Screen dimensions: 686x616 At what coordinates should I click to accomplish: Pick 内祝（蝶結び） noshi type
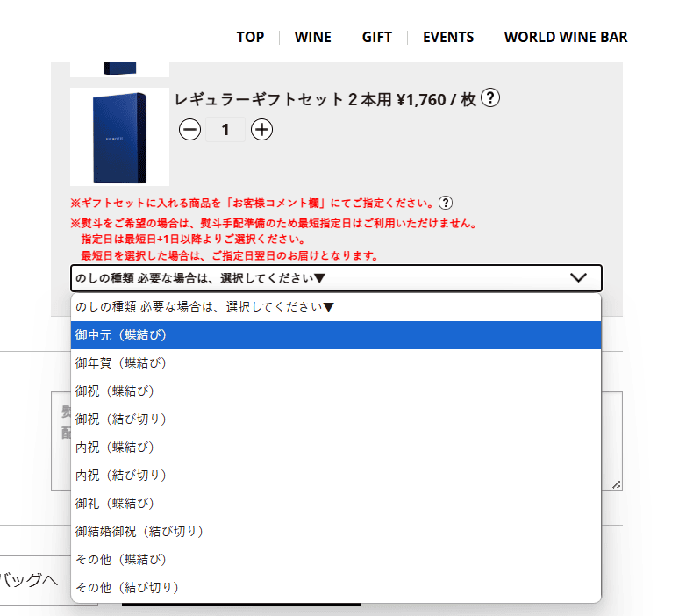[x=336, y=448]
